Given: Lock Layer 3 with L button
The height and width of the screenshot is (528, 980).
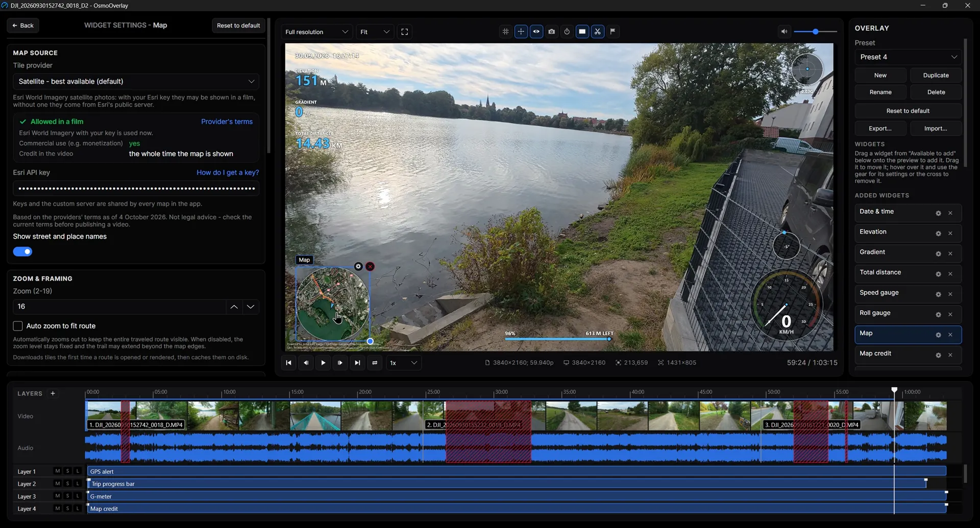Looking at the screenshot, I should coord(78,496).
